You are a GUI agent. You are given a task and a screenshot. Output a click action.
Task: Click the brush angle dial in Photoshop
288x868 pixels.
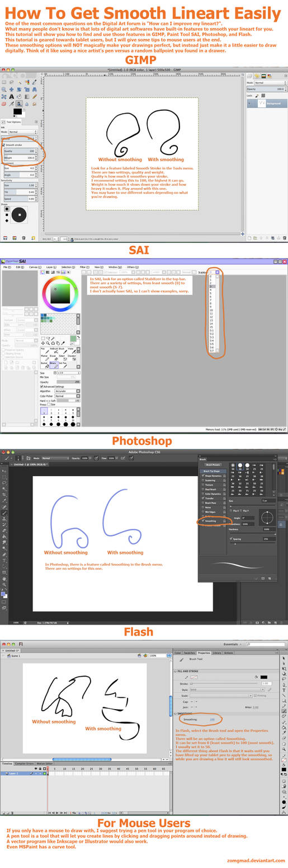pos(268,518)
